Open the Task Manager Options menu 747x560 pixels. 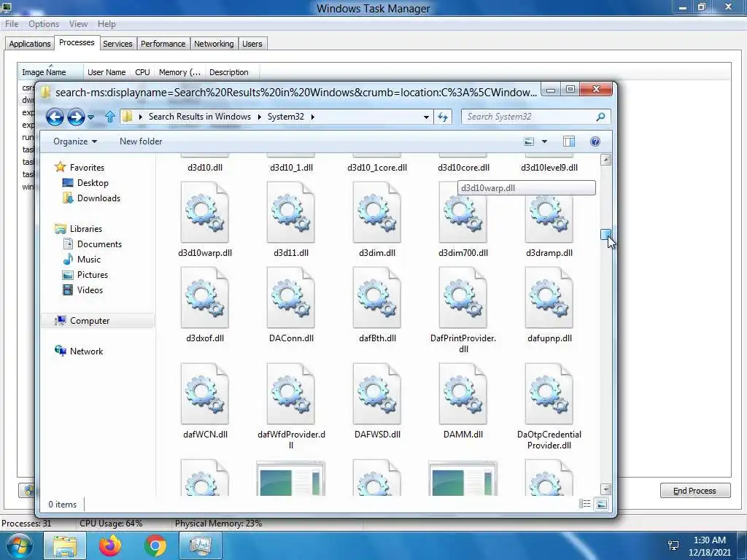pos(44,24)
